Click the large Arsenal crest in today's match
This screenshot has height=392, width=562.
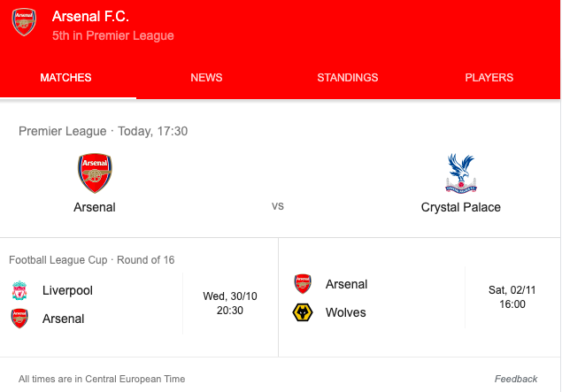click(x=95, y=173)
